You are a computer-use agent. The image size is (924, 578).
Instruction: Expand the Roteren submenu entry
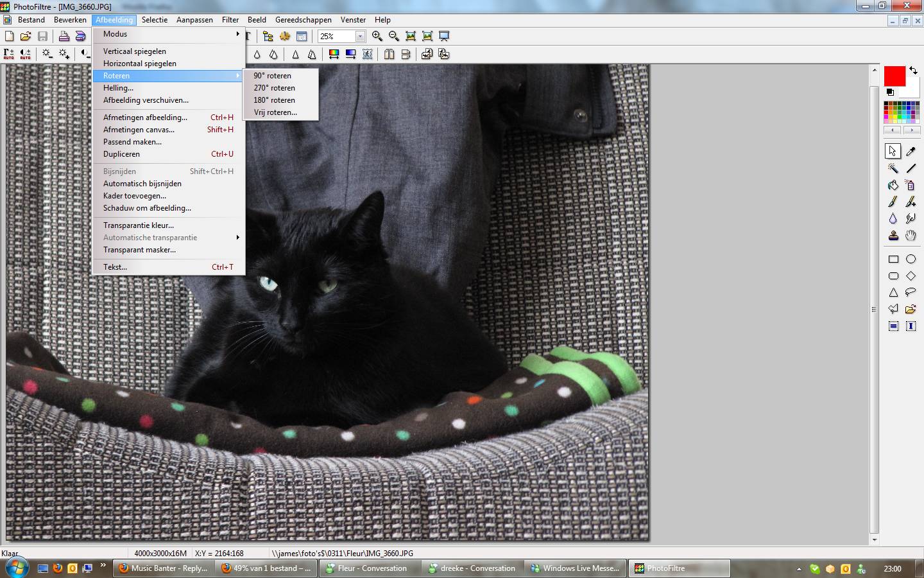point(169,76)
